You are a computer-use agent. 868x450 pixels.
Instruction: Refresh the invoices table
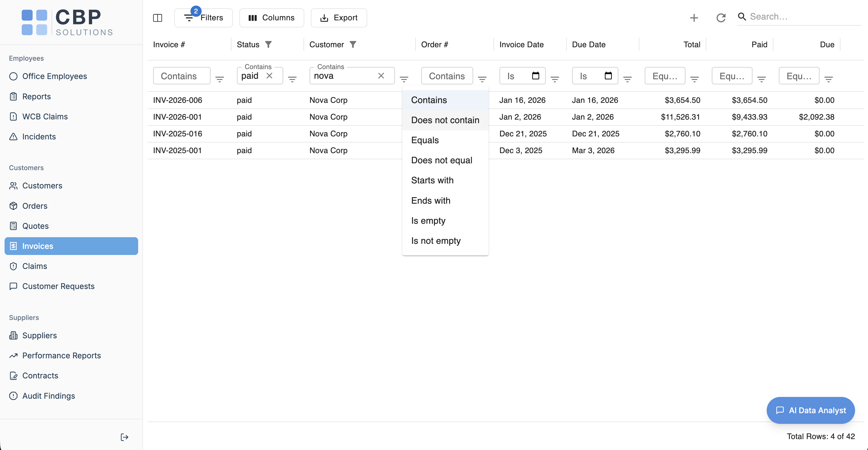[x=721, y=18]
